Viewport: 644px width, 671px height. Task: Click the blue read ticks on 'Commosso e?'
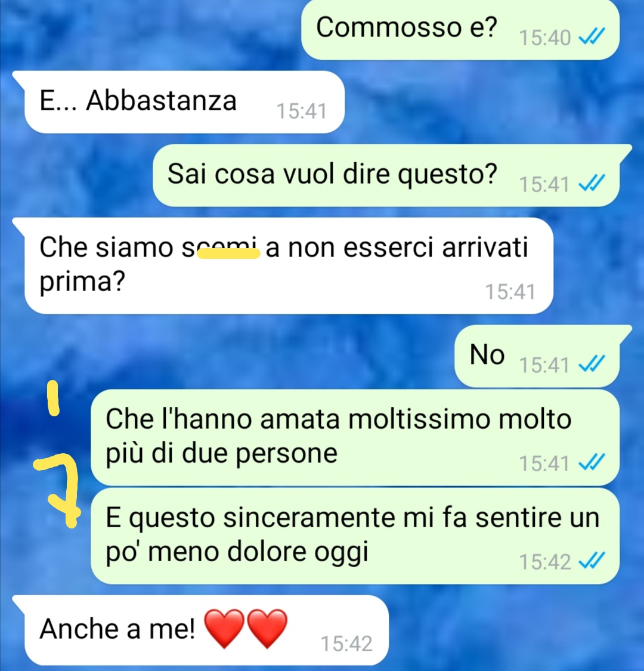pyautogui.click(x=592, y=37)
